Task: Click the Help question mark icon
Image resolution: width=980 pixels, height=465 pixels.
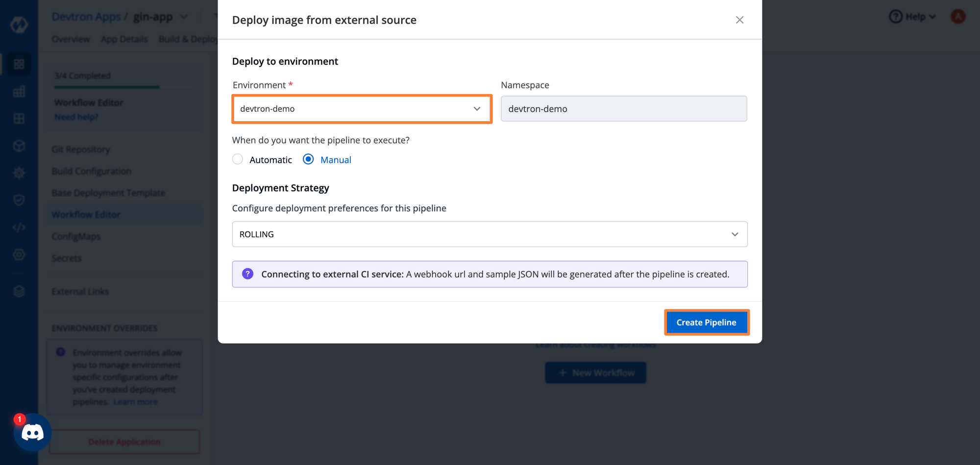Action: pyautogui.click(x=896, y=17)
